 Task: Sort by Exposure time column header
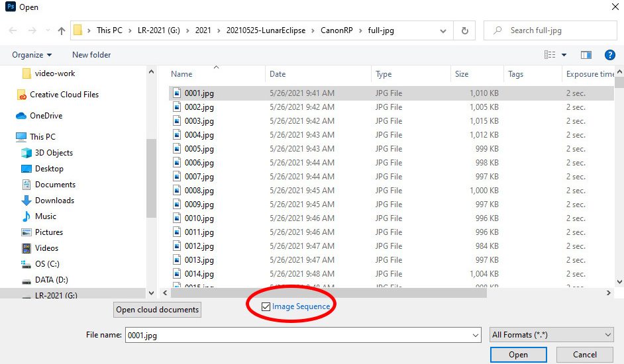pyautogui.click(x=589, y=74)
